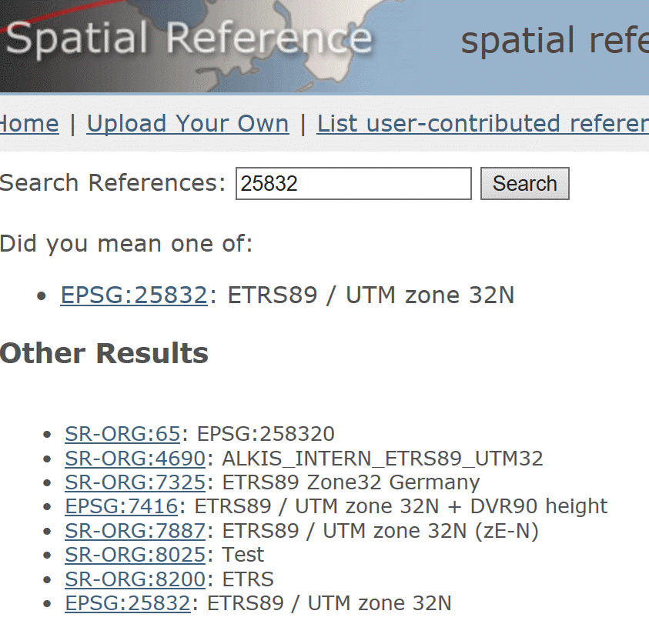
Task: Focus the Search References text field
Action: (353, 184)
